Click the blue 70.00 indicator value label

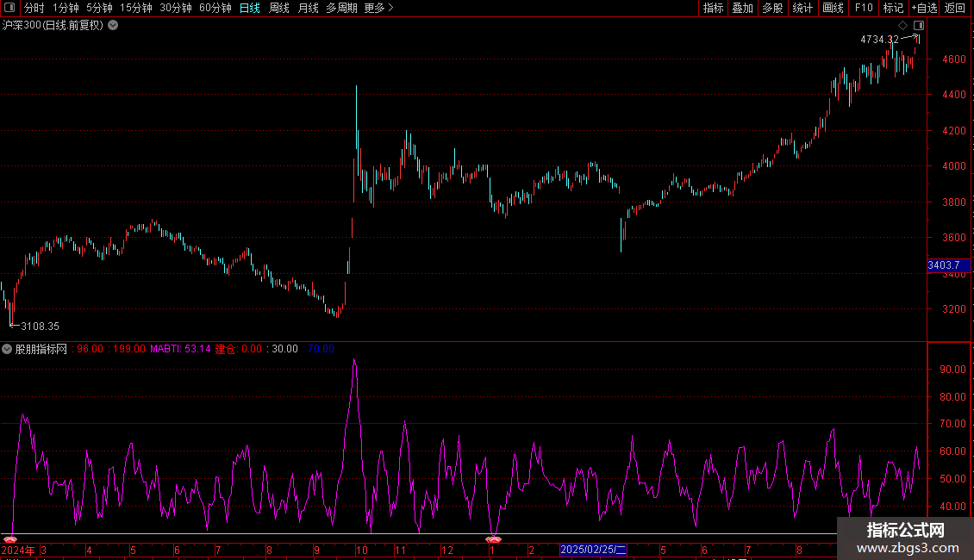point(321,349)
